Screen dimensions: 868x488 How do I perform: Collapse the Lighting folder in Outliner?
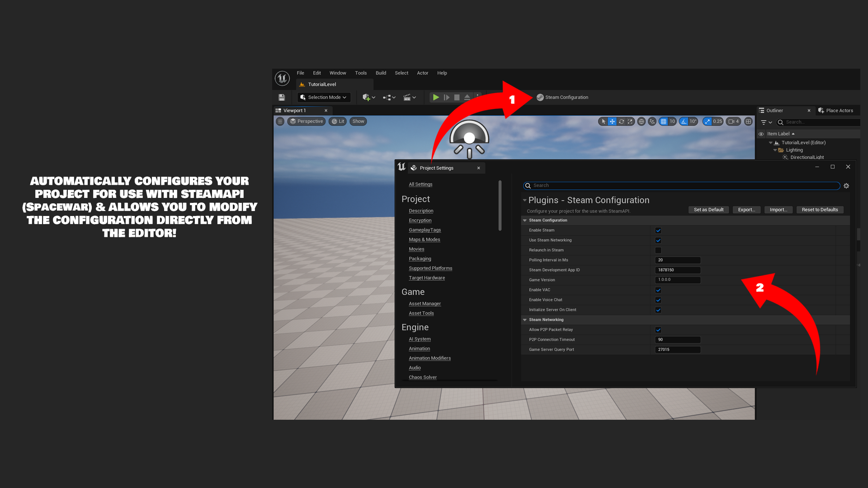(775, 150)
